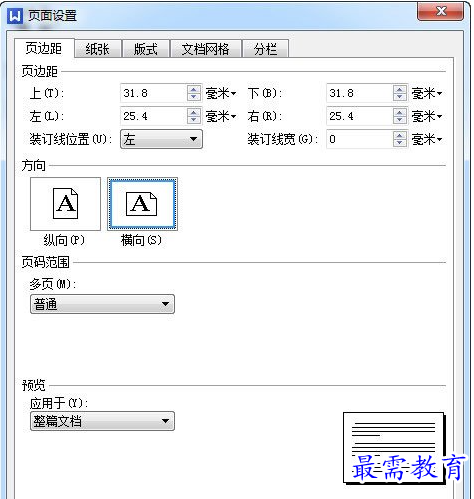Open the 毫米 unit dropdown for 左(L)
This screenshot has height=499, width=474.
click(221, 116)
